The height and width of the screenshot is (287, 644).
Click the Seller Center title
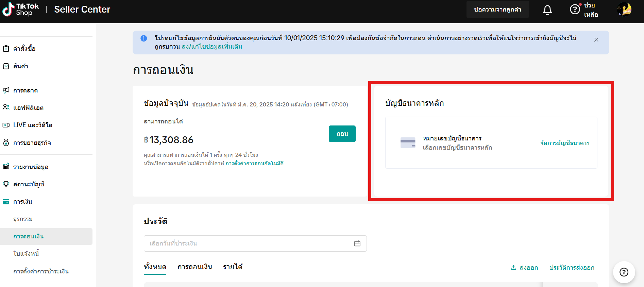(x=82, y=10)
